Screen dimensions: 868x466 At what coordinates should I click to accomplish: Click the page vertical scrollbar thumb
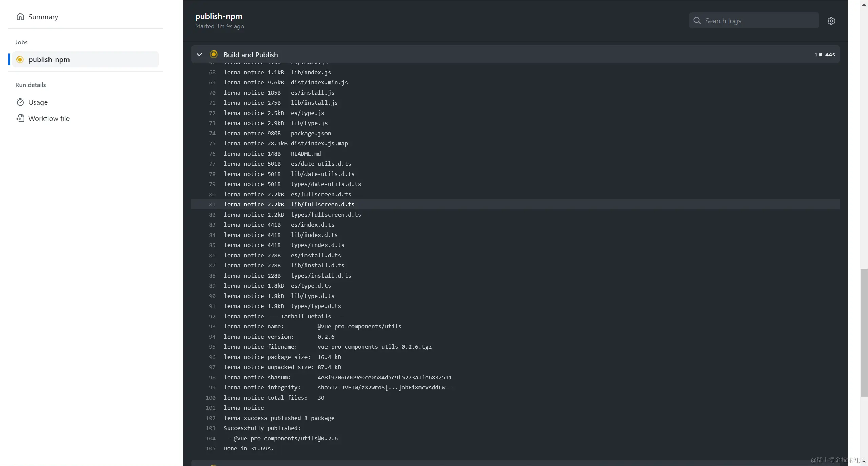click(x=864, y=332)
